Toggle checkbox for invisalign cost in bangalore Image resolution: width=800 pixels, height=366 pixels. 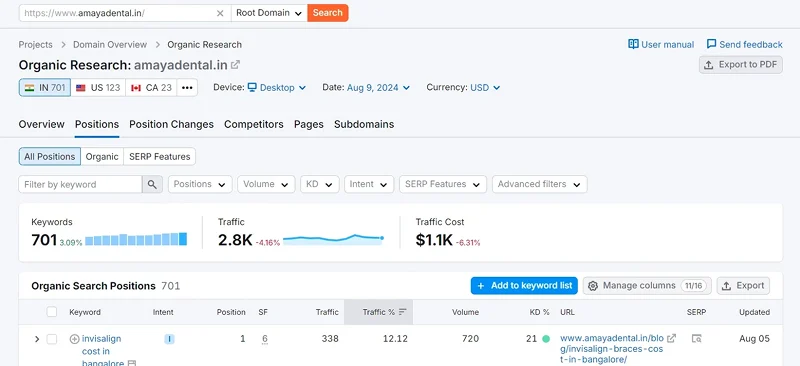[x=52, y=339]
